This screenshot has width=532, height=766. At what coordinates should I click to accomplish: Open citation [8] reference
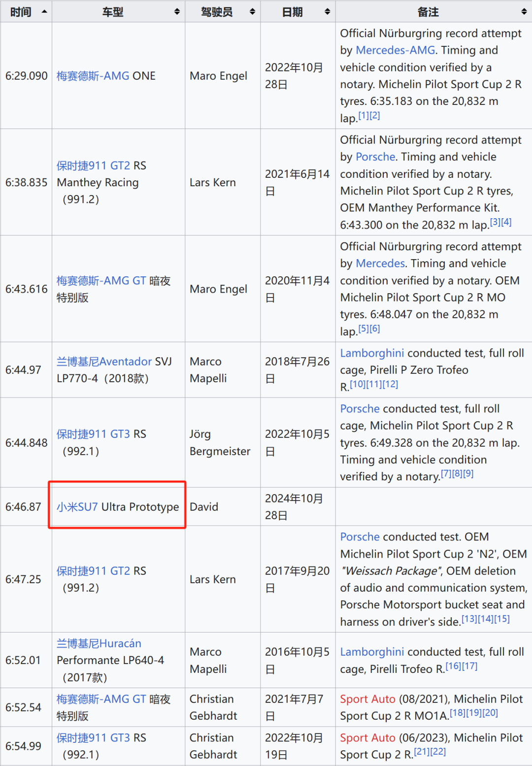click(x=457, y=474)
